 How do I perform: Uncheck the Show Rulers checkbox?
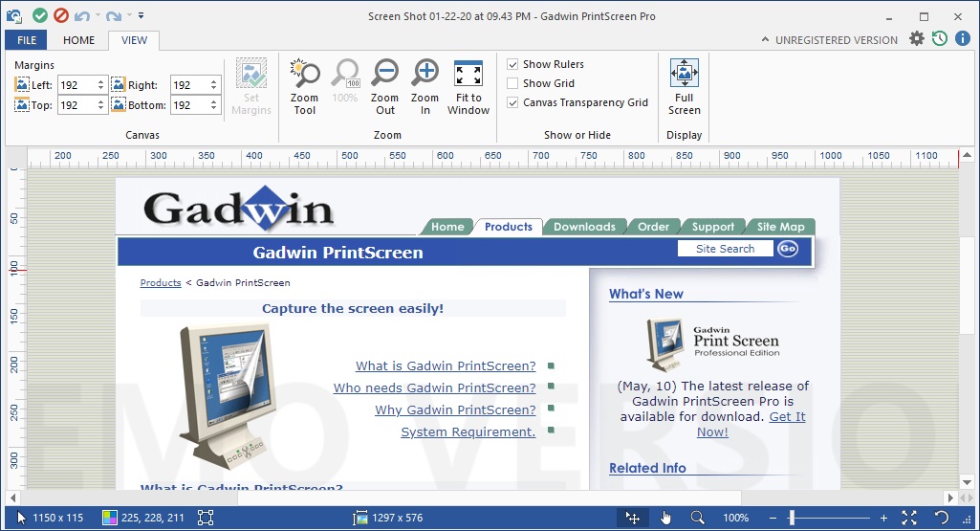point(512,64)
